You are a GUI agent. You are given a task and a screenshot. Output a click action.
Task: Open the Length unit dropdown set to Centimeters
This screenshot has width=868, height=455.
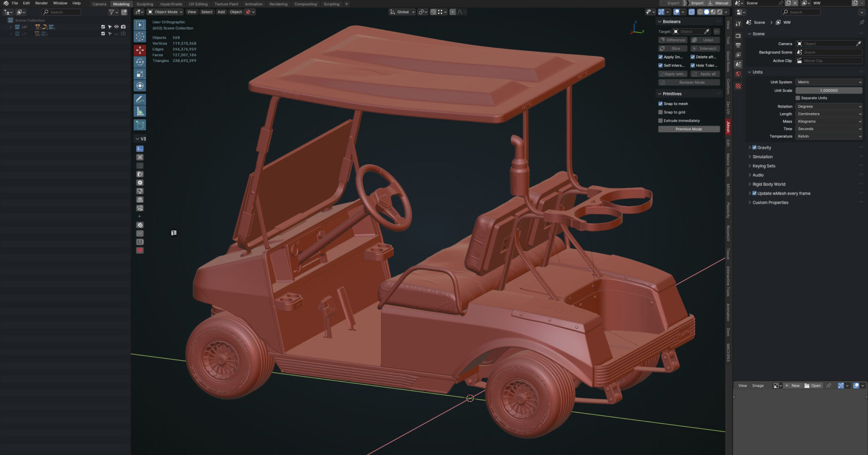[829, 114]
